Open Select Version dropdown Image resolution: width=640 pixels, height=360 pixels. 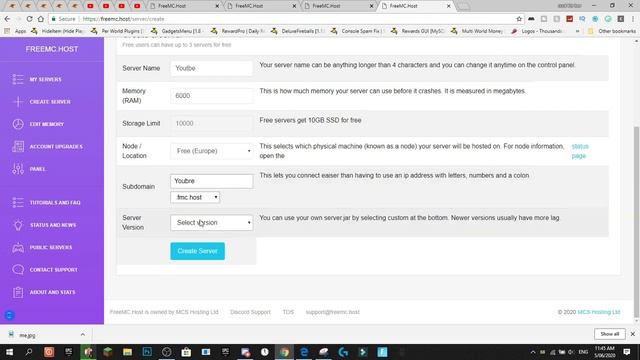pyautogui.click(x=211, y=222)
